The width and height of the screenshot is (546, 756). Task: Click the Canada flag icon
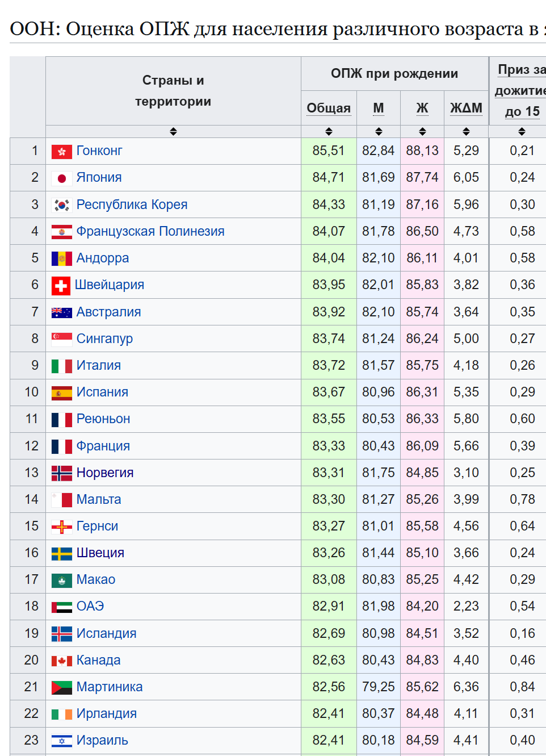61,661
